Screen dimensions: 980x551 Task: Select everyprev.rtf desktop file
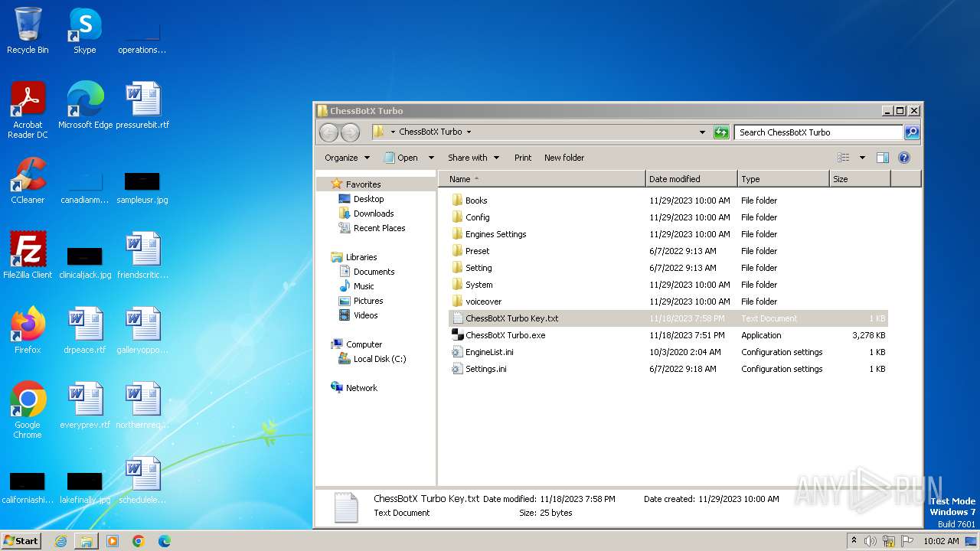tap(85, 405)
